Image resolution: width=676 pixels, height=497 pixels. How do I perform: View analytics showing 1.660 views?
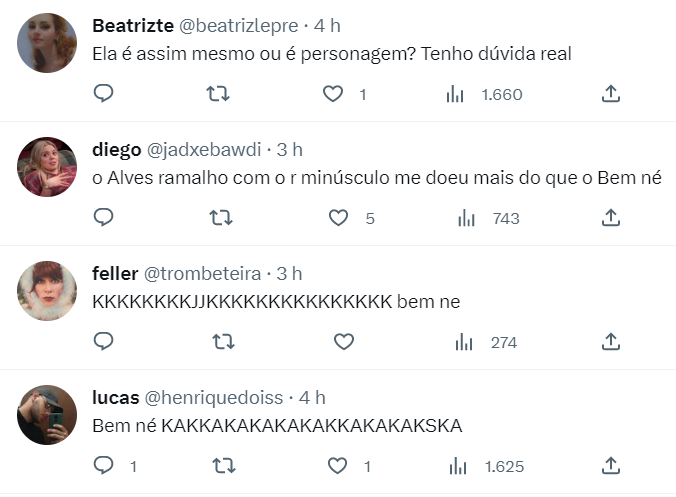(x=484, y=94)
